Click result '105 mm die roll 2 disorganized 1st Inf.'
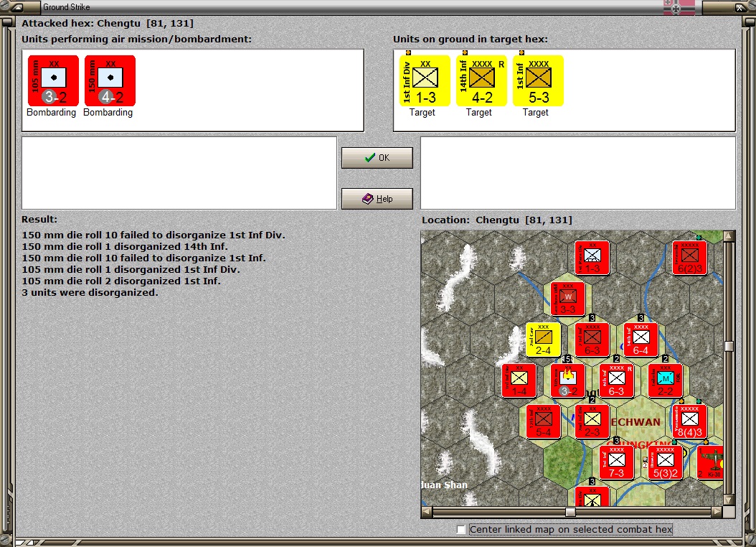 (121, 281)
